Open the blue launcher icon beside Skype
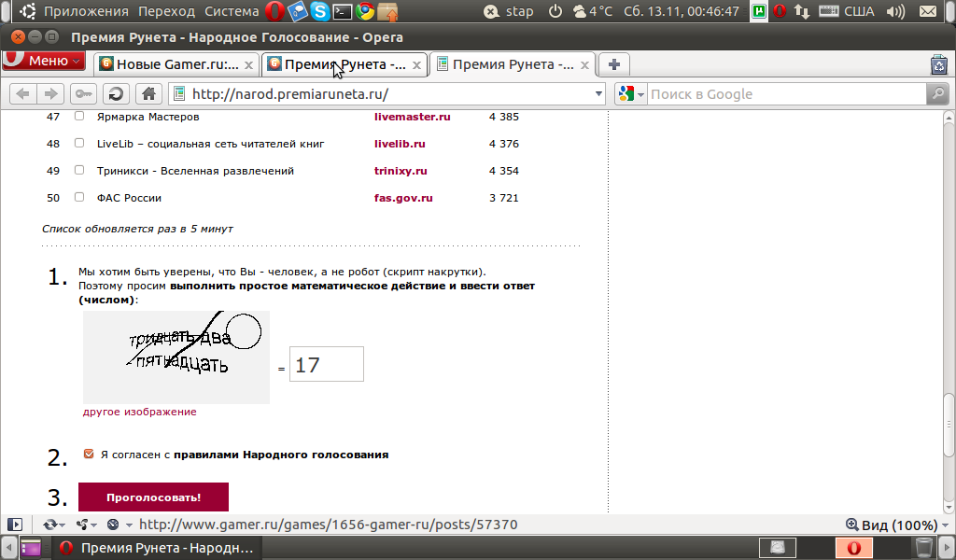The image size is (956, 560). click(298, 11)
